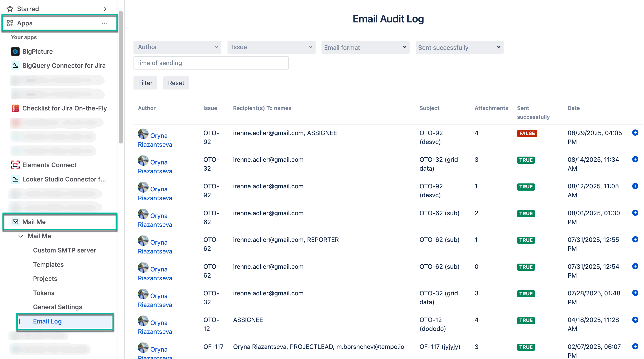Open Checklist for Jira On-the-Fly
The image size is (644, 359).
[15, 108]
